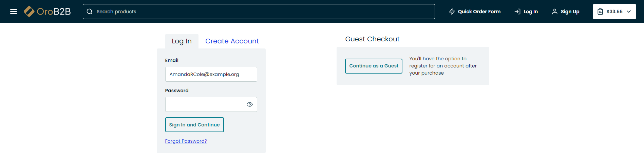This screenshot has width=644, height=161.
Task: Toggle password visibility eye icon
Action: [x=250, y=104]
